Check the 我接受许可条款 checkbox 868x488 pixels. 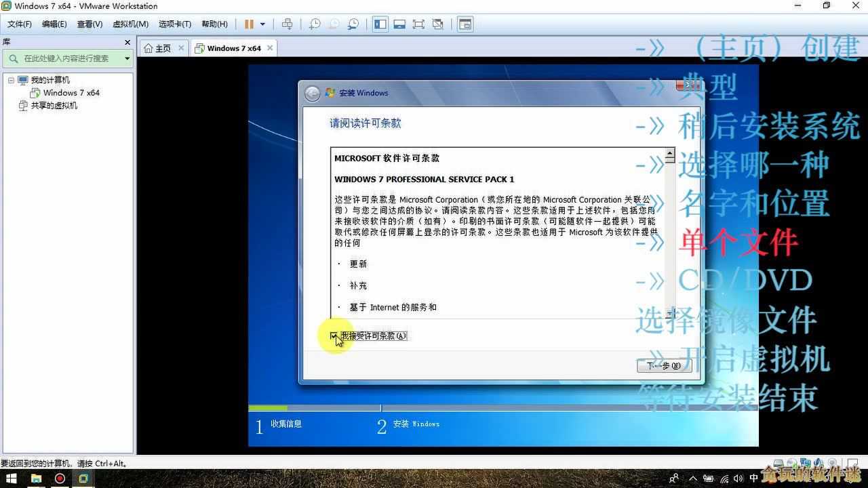tap(334, 335)
